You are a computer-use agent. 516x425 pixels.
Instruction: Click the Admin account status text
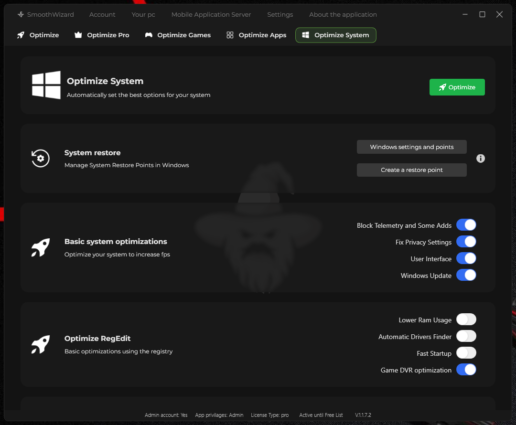tap(166, 415)
